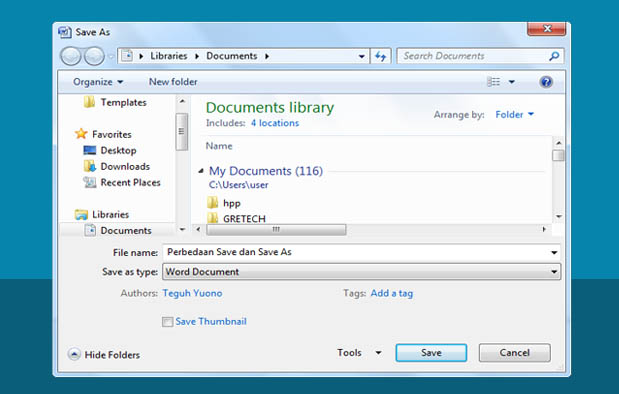Click the Hide Folders arrow icon
Image resolution: width=619 pixels, height=394 pixels.
tap(74, 354)
